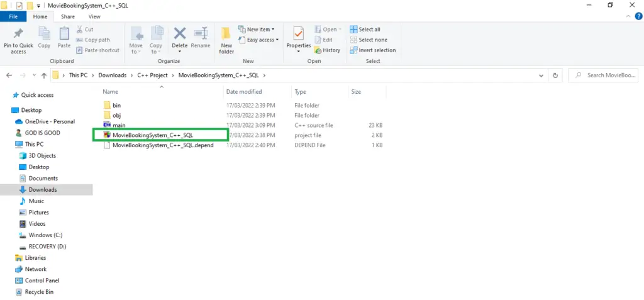Click This PC in address breadcrumb
Screen dimensions: 644x300
[78, 75]
